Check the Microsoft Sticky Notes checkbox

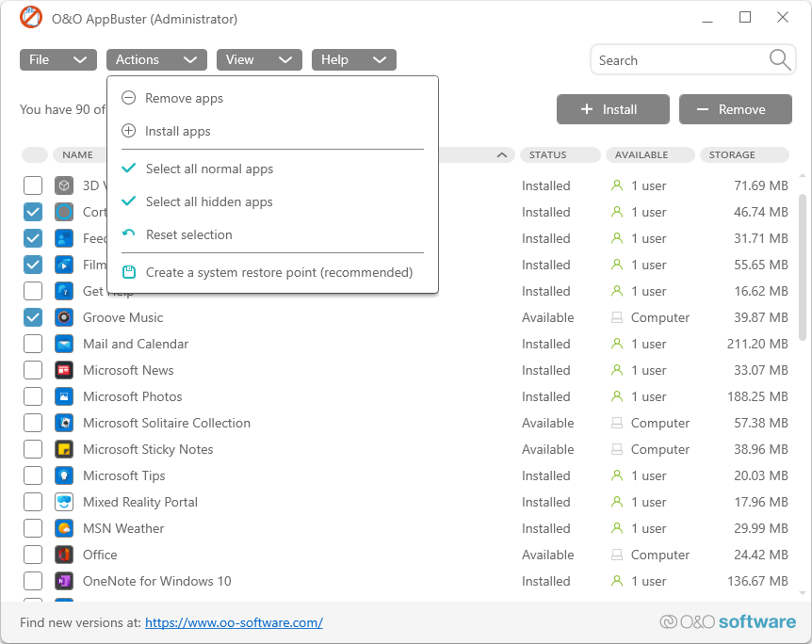click(x=33, y=449)
